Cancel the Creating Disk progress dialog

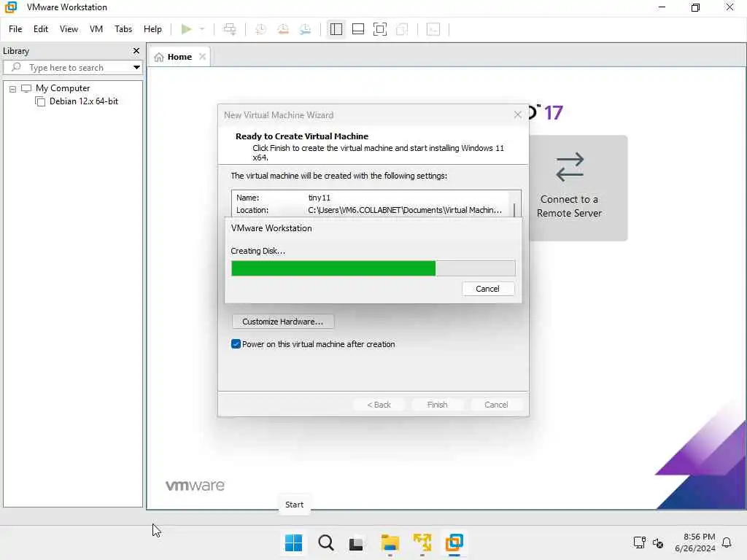point(487,289)
